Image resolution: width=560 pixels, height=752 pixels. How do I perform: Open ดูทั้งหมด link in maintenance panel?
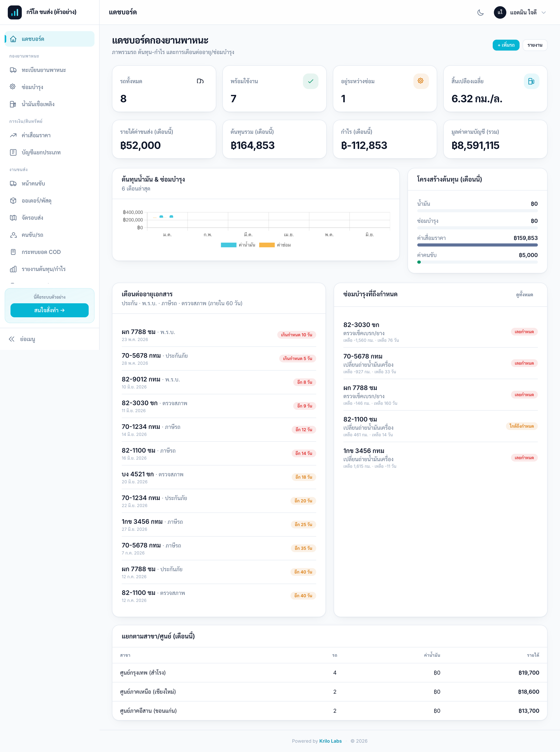(524, 295)
